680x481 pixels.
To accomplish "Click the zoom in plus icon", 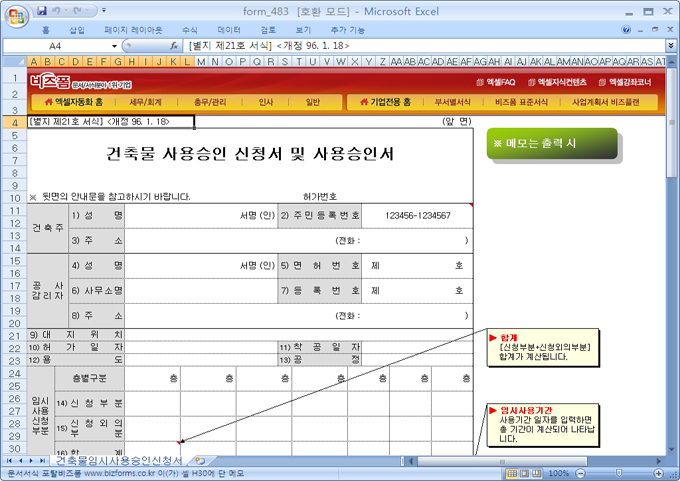I will point(657,473).
